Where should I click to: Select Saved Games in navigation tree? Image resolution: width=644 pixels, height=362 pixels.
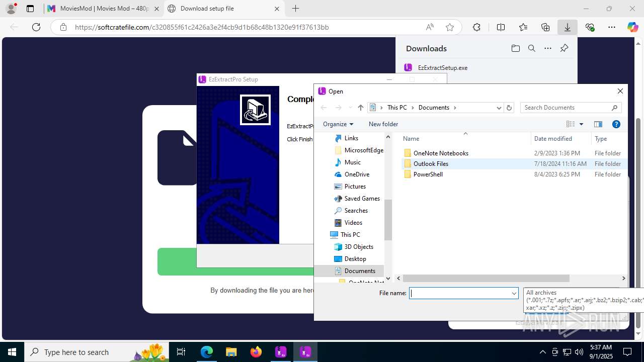362,199
